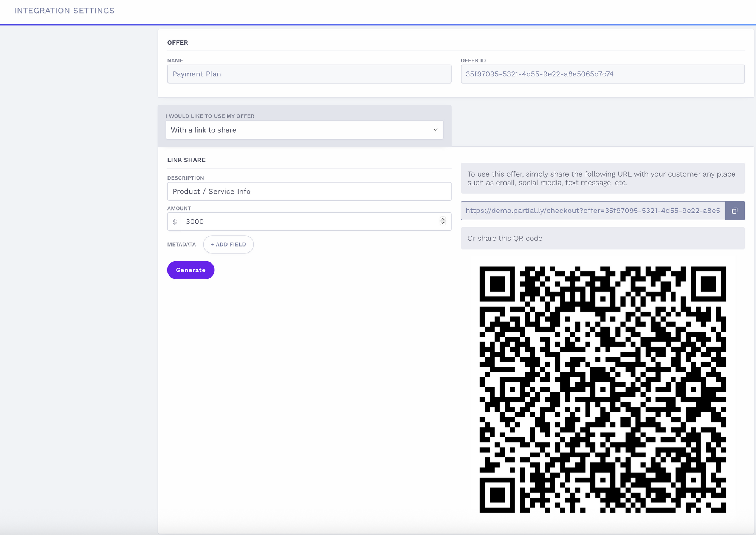Click the QR code image

(x=603, y=389)
